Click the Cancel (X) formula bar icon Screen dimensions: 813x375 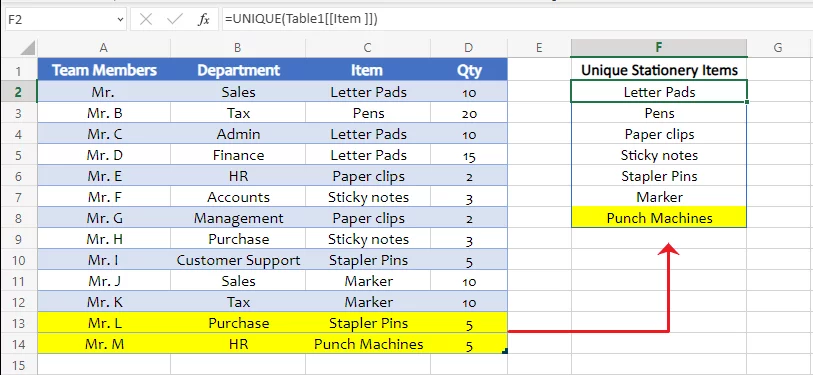[x=146, y=20]
